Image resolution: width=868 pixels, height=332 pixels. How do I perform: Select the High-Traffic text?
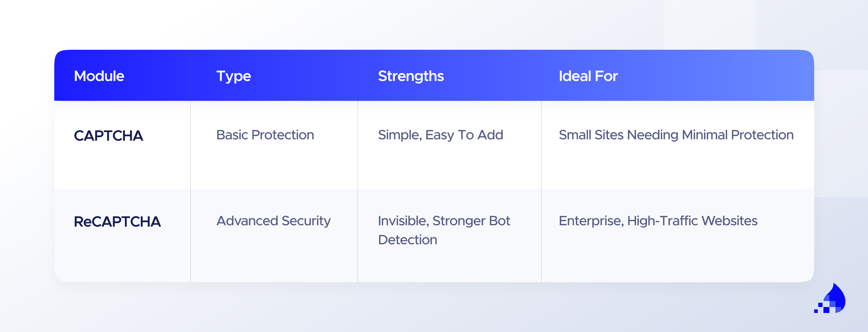(x=662, y=221)
